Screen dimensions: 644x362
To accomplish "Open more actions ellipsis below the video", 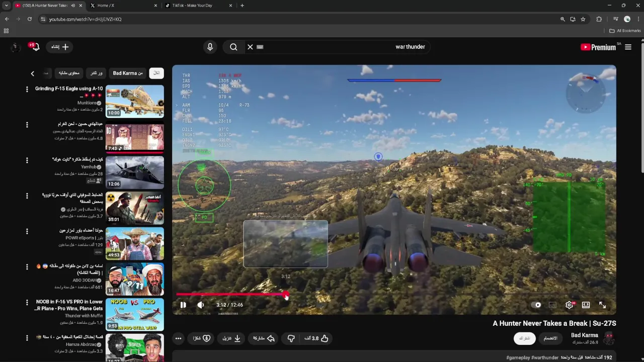I will pyautogui.click(x=178, y=338).
